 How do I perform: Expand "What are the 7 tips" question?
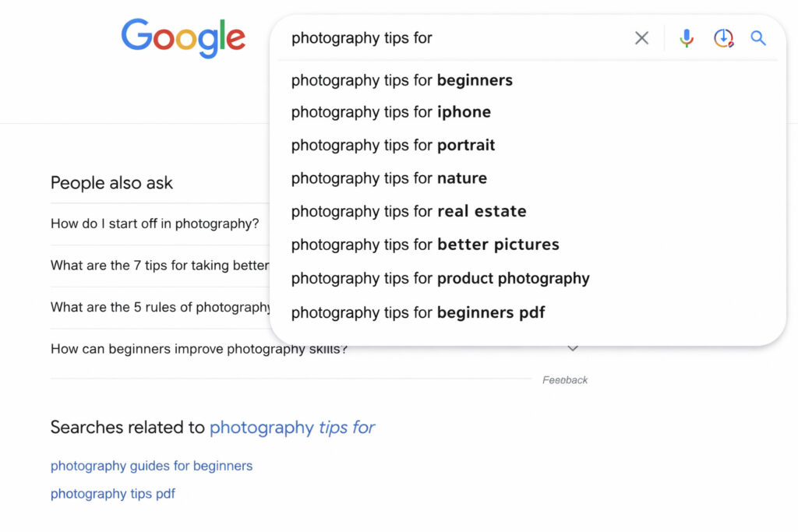click(x=160, y=266)
